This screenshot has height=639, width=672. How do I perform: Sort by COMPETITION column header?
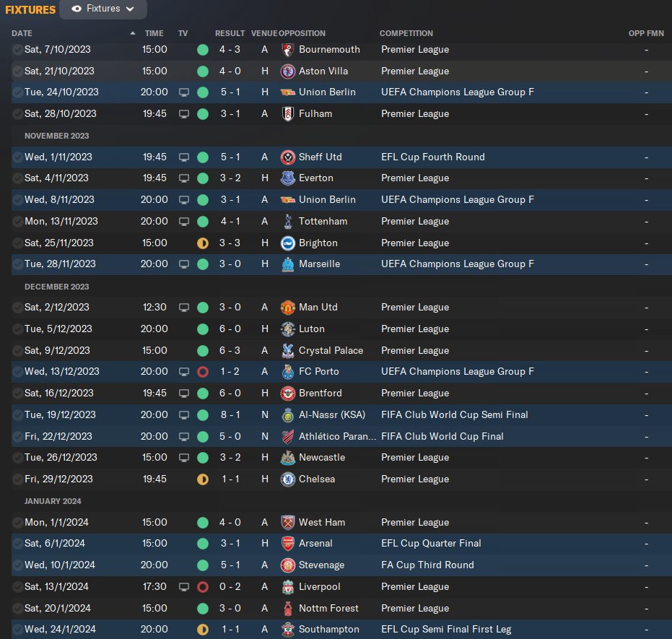point(406,33)
